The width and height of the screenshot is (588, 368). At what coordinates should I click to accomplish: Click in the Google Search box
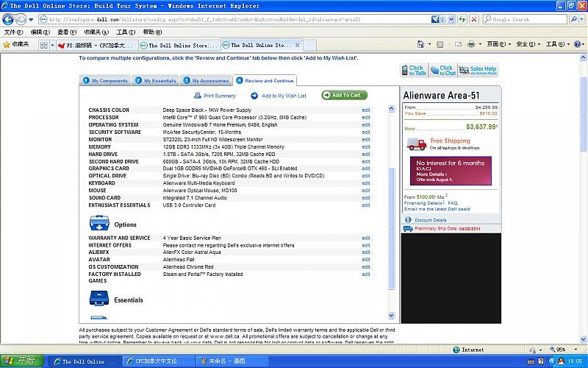pos(525,19)
